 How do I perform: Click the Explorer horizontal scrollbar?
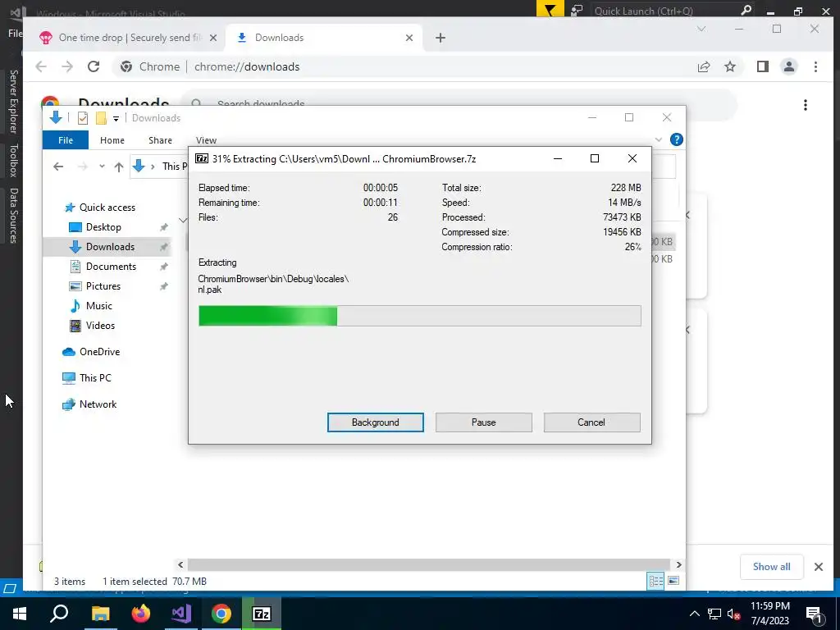click(x=428, y=564)
